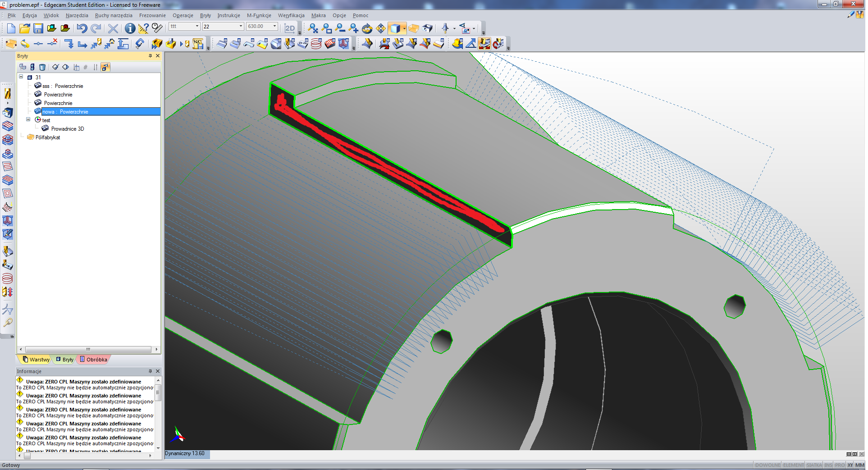Image resolution: width=868 pixels, height=470 pixels.
Task: Select the 'Prowadnice 3D' tree item
Action: coord(68,129)
